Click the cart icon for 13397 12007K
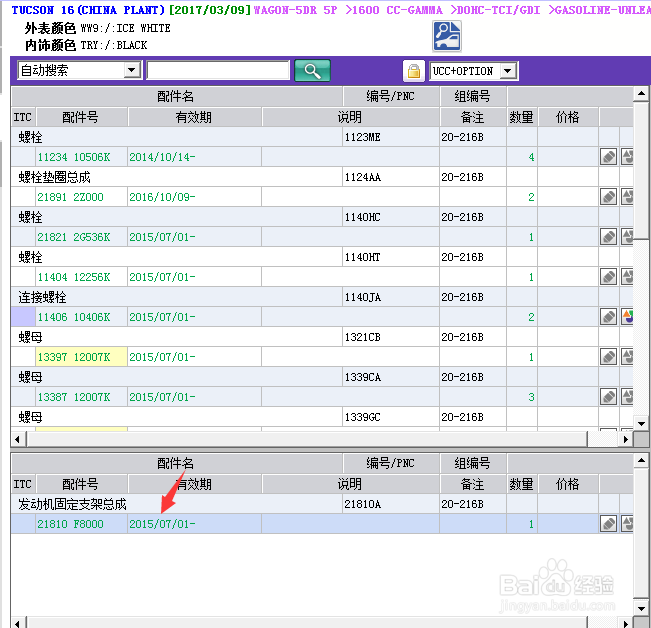 pyautogui.click(x=627, y=357)
